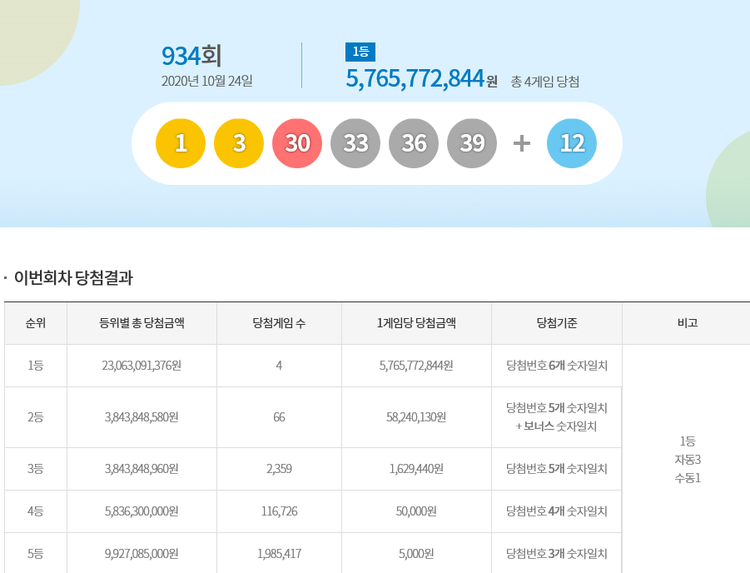Click the 비고 column header

tap(687, 323)
